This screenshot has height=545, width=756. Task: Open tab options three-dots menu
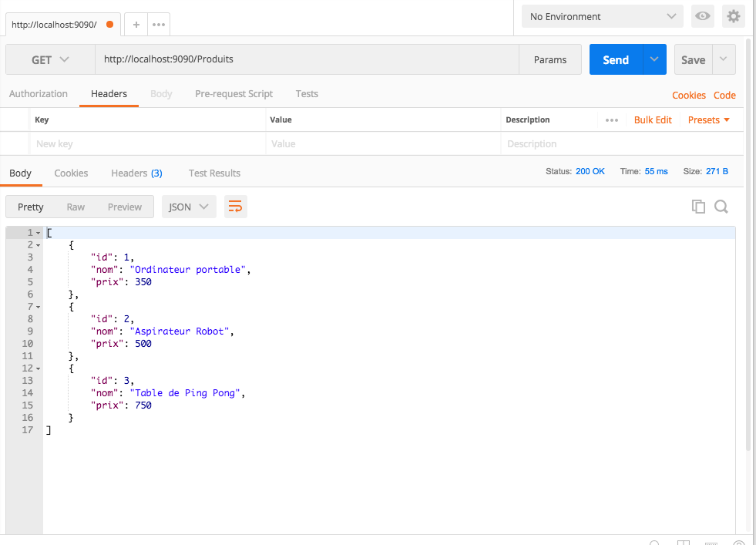[x=159, y=25]
